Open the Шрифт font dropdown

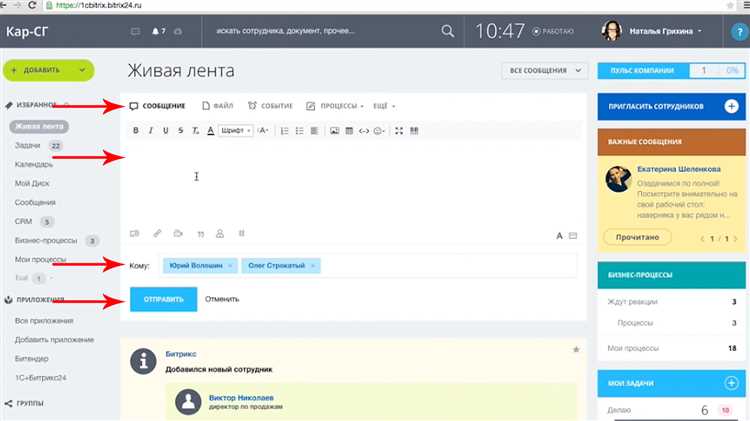pyautogui.click(x=235, y=131)
